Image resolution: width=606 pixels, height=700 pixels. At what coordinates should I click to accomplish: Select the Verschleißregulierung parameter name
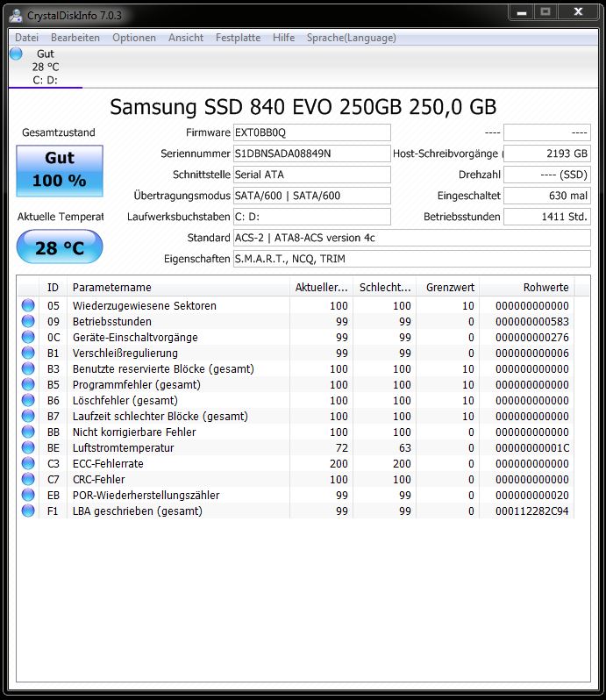[x=125, y=354]
